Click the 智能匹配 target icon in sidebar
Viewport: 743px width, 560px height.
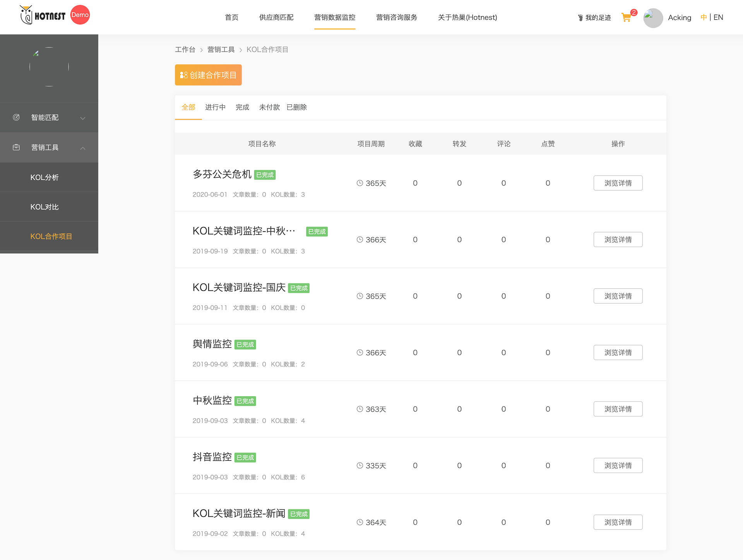click(x=16, y=117)
